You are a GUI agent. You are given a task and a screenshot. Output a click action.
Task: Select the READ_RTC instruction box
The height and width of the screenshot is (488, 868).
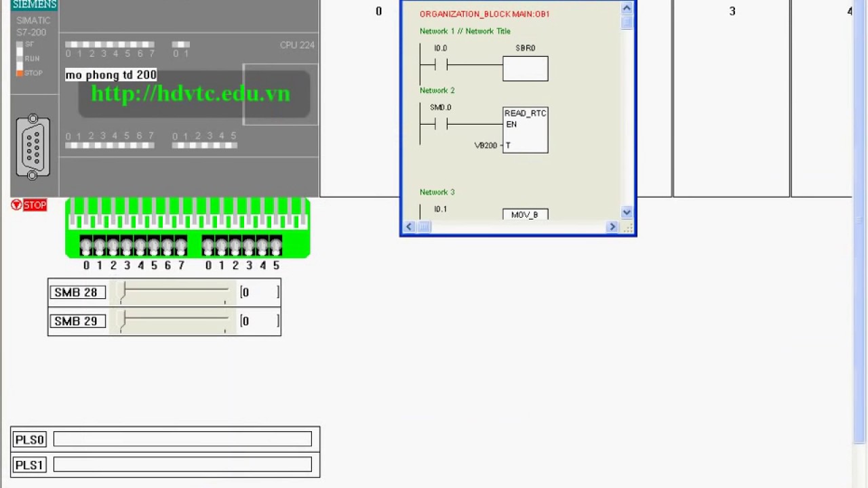pyautogui.click(x=526, y=130)
